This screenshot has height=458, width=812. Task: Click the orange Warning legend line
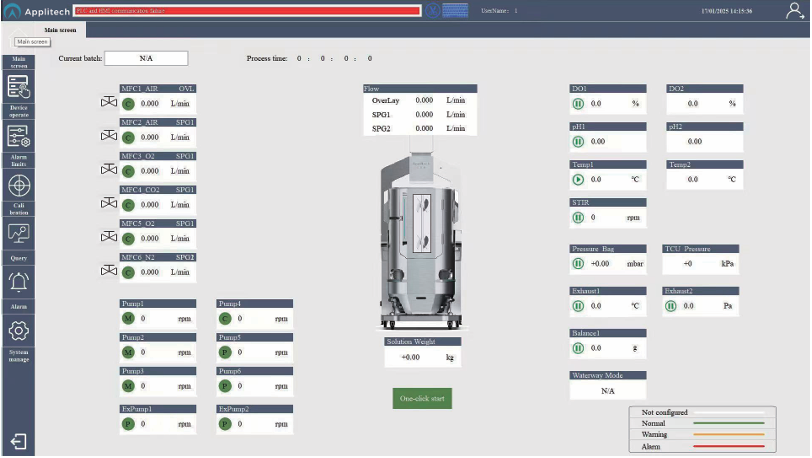(x=729, y=435)
